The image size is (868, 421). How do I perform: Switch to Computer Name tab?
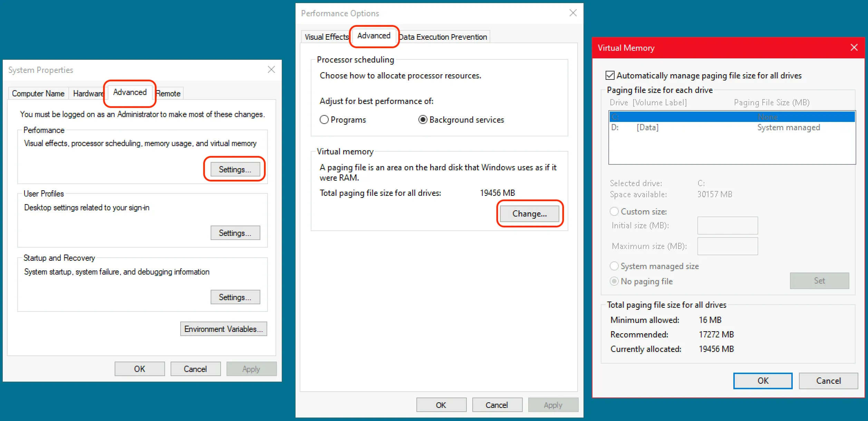[x=38, y=94]
